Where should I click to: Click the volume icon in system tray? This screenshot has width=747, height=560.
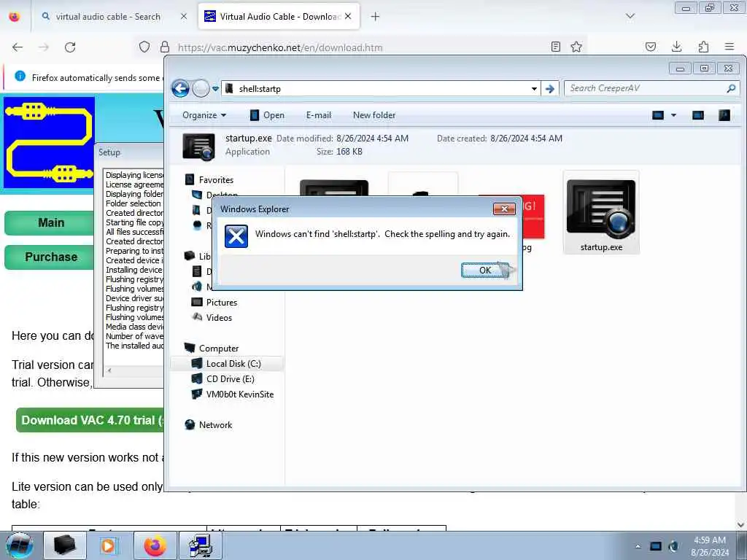(673, 546)
